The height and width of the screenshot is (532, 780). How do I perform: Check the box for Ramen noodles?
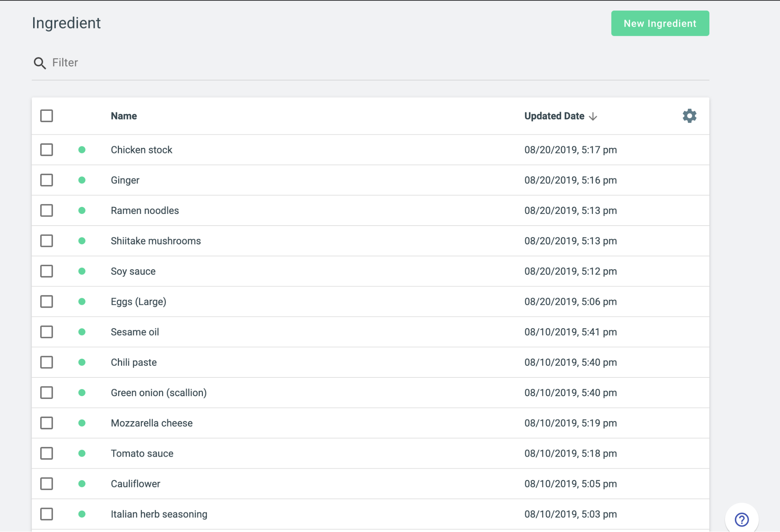coord(47,211)
